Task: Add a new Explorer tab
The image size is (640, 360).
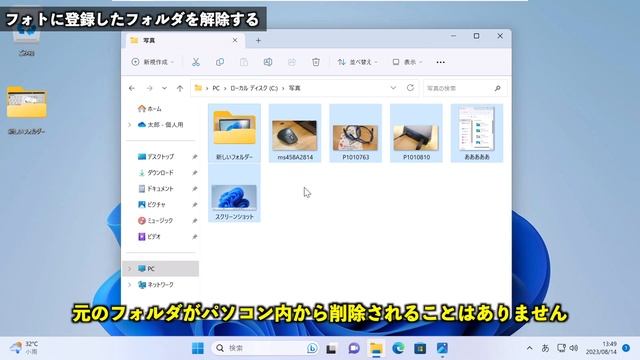Action: pos(258,40)
